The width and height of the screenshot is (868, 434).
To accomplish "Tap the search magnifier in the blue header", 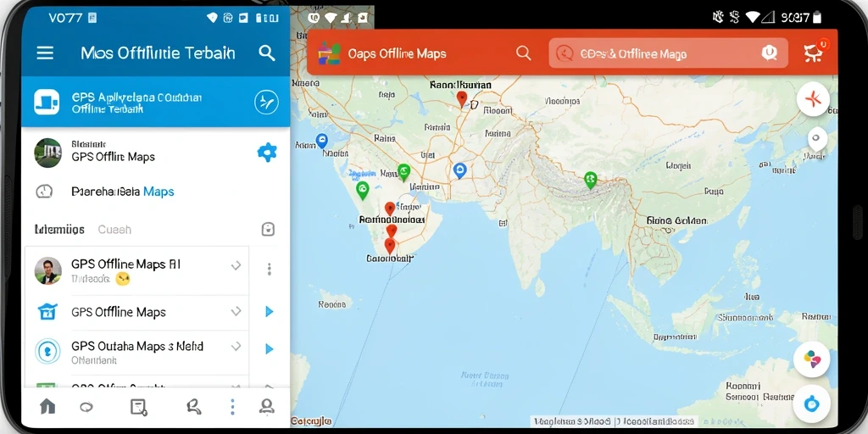I will (x=267, y=53).
